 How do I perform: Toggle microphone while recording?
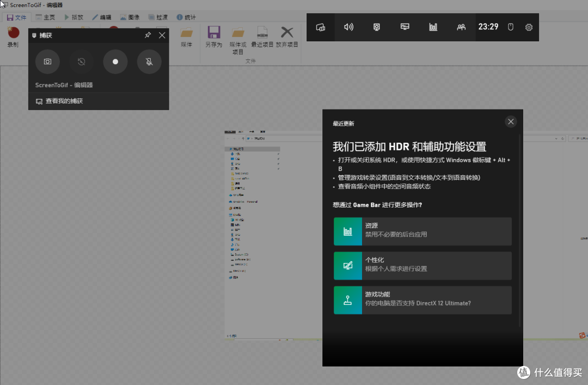(x=149, y=62)
